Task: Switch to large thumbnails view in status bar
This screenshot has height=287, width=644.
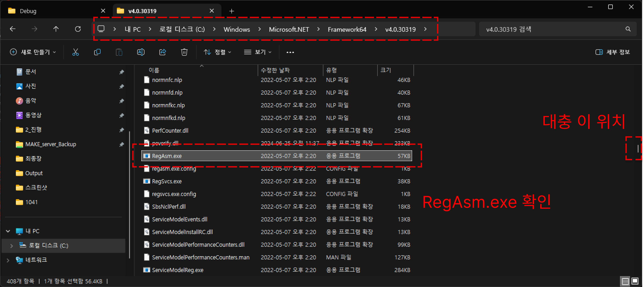Action: click(635, 281)
